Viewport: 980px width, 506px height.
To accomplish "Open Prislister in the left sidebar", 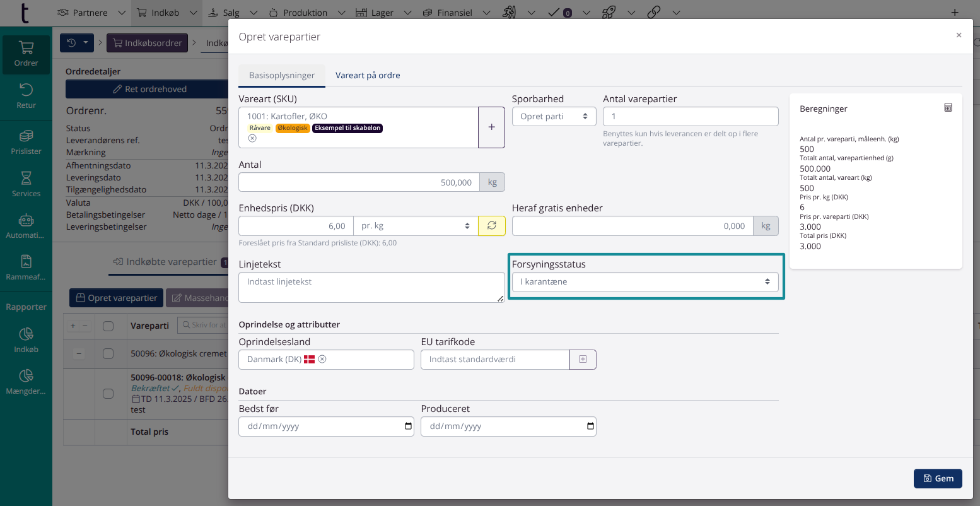I will [26, 142].
